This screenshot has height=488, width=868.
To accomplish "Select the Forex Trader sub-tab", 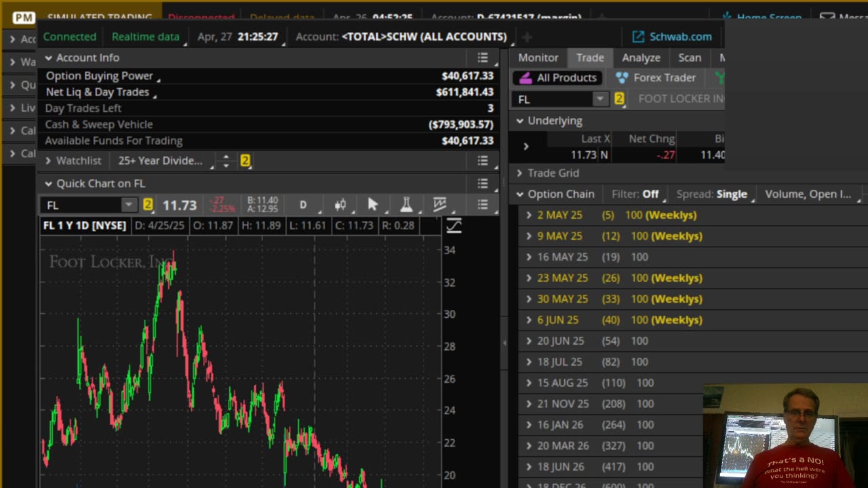I will [656, 78].
